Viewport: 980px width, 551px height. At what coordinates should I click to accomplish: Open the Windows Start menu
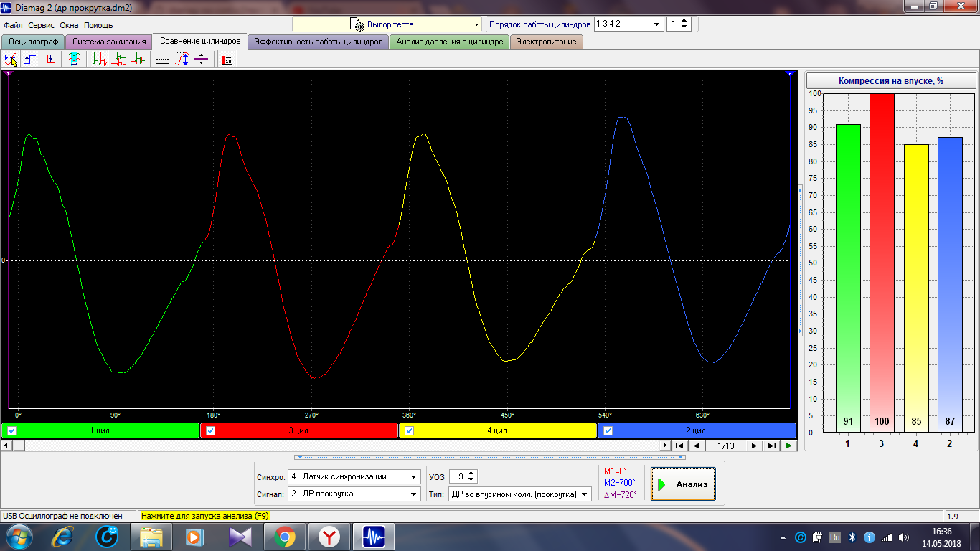pos(18,537)
